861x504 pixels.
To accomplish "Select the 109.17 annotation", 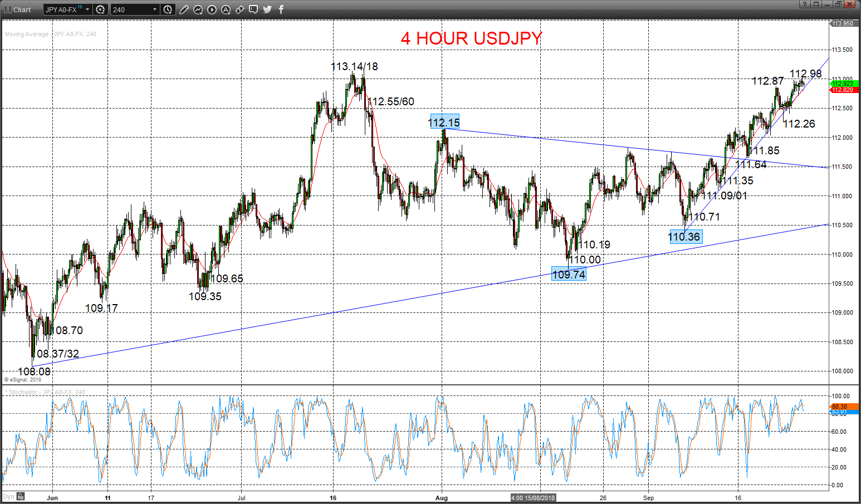I will point(101,308).
